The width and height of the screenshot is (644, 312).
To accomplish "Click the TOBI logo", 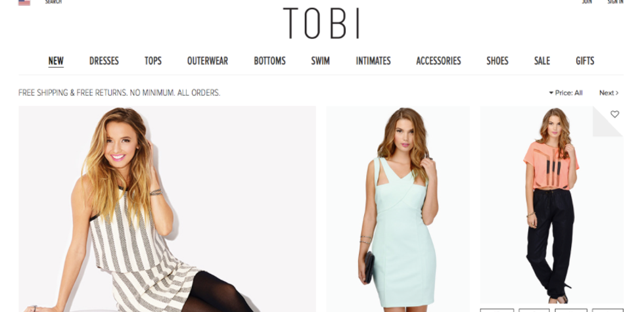I will click(x=321, y=24).
